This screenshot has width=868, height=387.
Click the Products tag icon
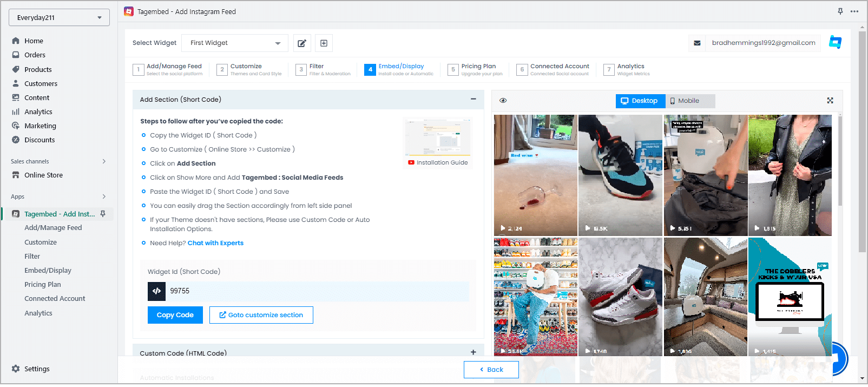[x=16, y=69]
